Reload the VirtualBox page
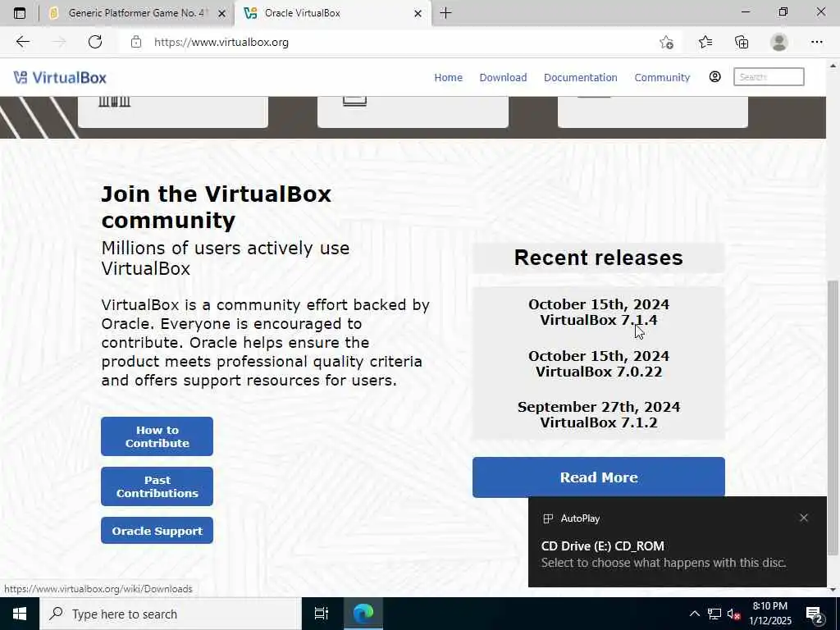 pyautogui.click(x=95, y=42)
